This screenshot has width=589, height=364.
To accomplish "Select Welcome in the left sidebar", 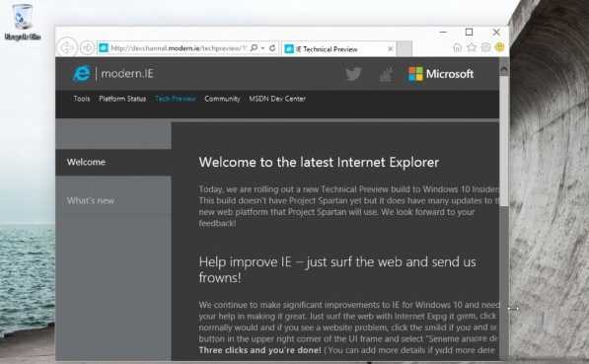I will [113, 163].
